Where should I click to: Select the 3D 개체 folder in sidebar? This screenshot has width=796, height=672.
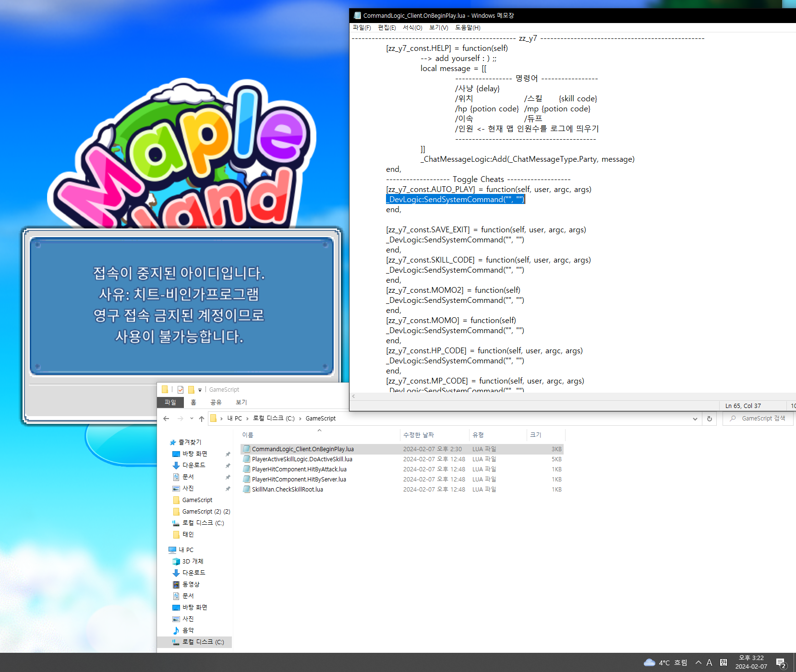(193, 561)
